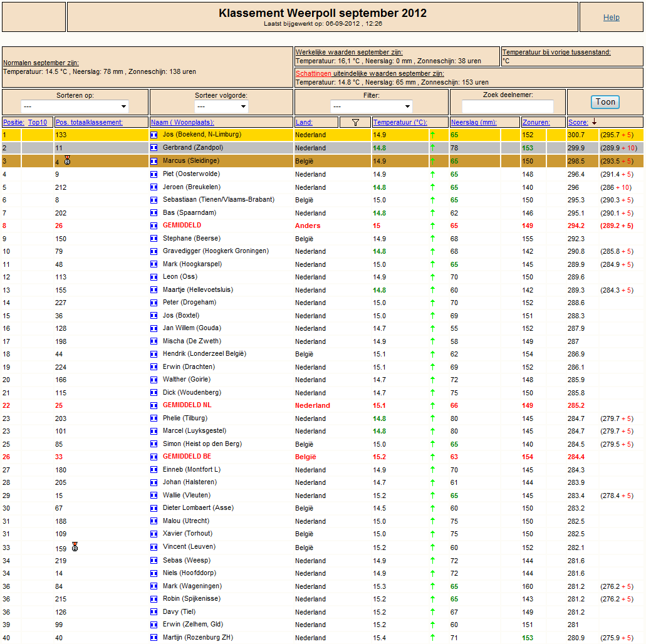646x644 pixels.
Task: Click the Toon button
Action: (x=605, y=101)
